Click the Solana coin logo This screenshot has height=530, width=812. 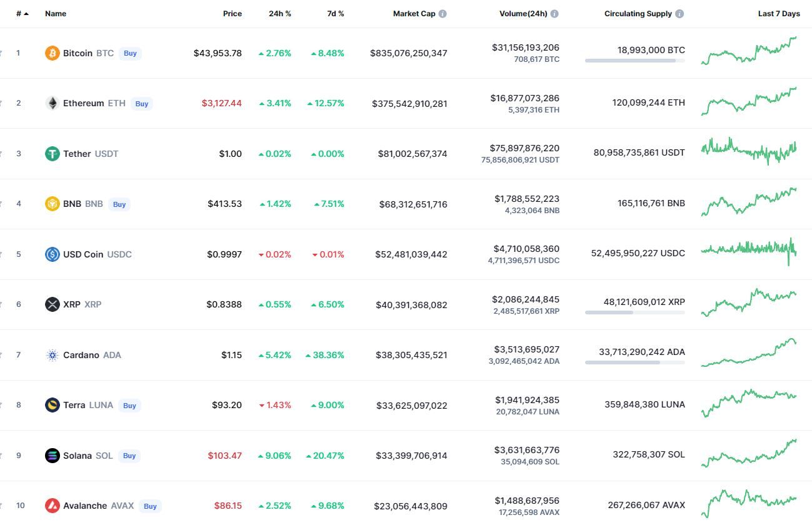coord(53,456)
